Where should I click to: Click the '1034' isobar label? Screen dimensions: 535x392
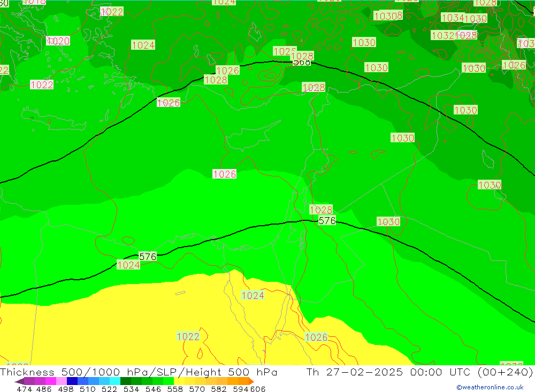(453, 18)
